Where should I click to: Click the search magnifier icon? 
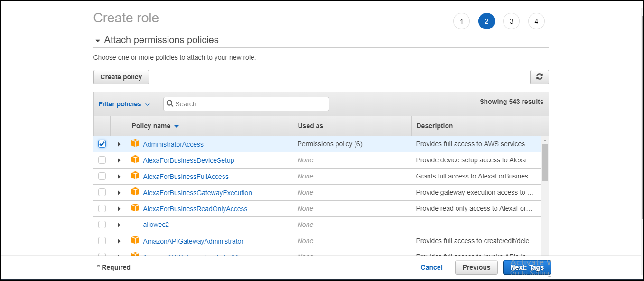(170, 103)
